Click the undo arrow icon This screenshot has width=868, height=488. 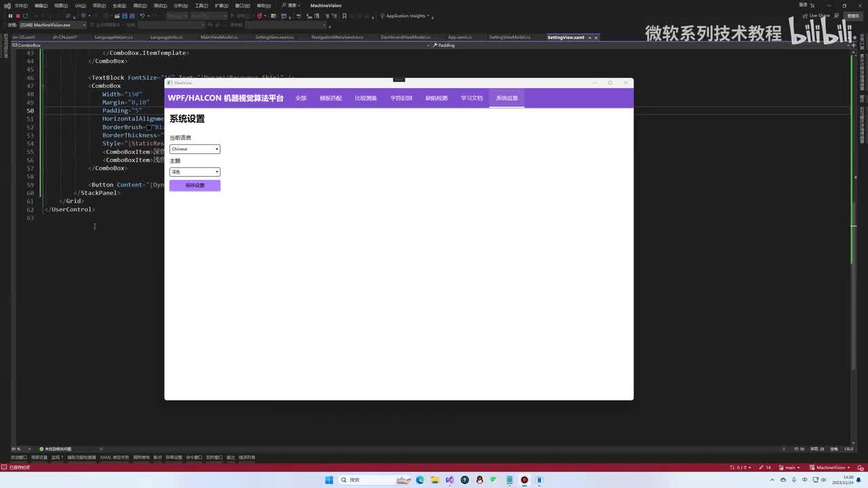(142, 16)
